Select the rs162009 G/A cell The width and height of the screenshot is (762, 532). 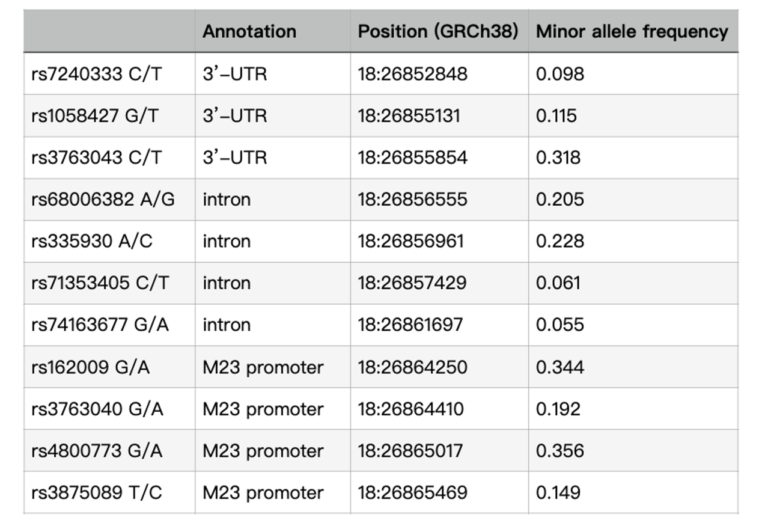tap(91, 367)
